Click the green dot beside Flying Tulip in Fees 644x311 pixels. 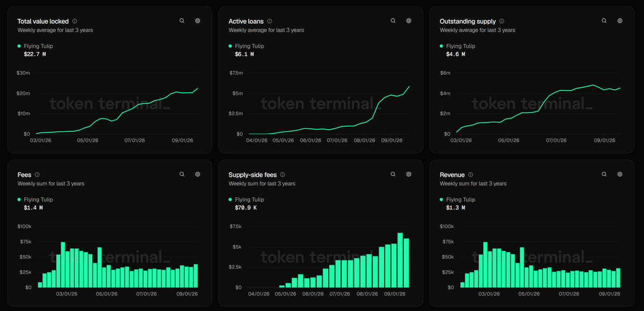19,200
